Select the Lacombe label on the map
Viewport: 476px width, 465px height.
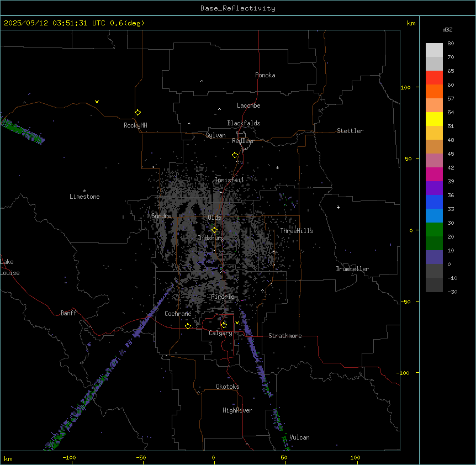click(x=248, y=105)
